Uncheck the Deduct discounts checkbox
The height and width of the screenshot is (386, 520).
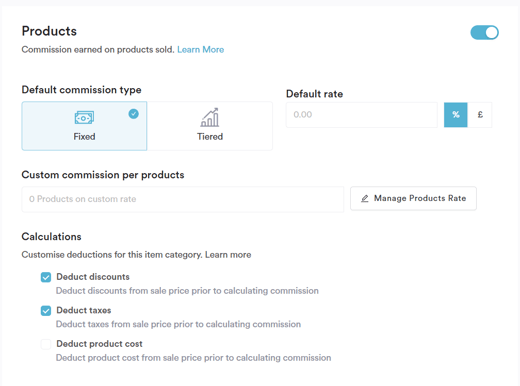(46, 277)
